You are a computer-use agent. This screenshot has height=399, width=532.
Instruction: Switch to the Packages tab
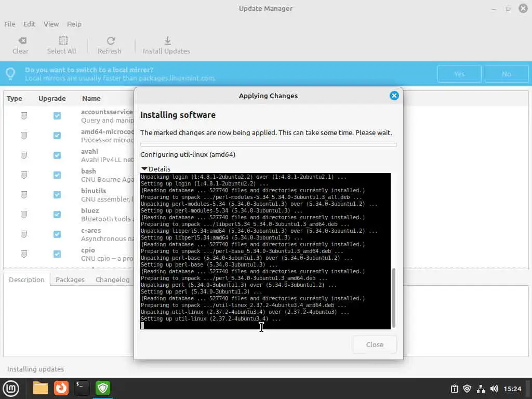(70, 280)
